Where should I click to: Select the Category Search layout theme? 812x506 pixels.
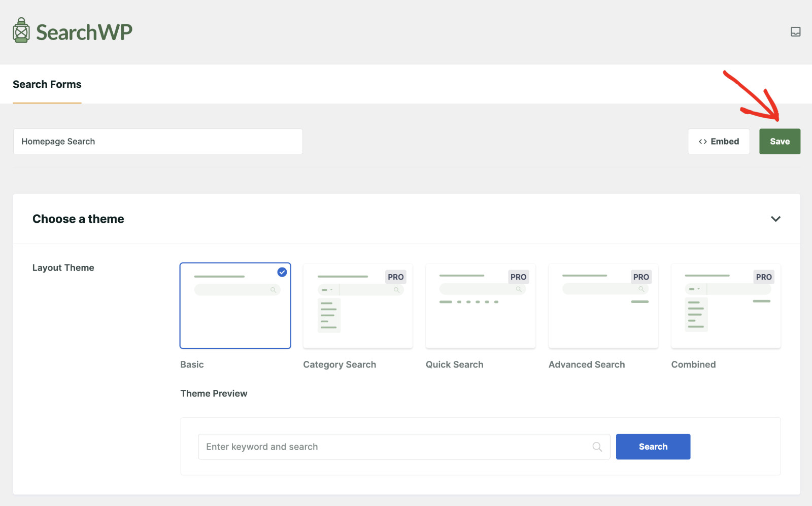(357, 306)
